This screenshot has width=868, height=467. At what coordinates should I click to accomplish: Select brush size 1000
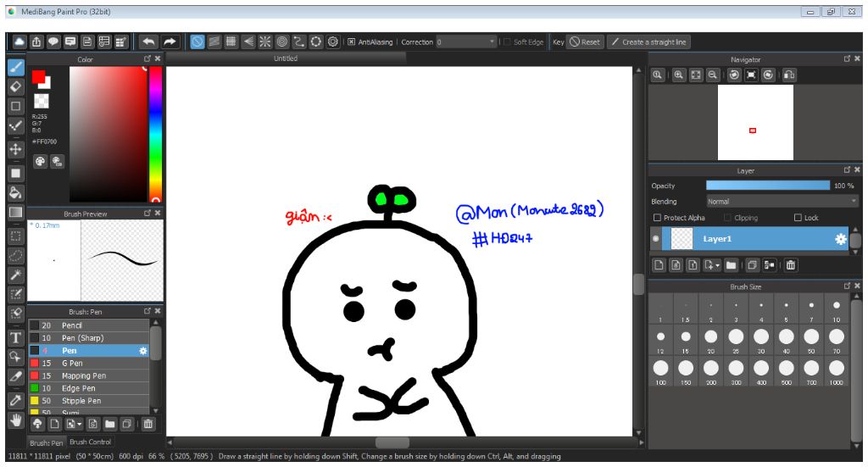pyautogui.click(x=836, y=372)
